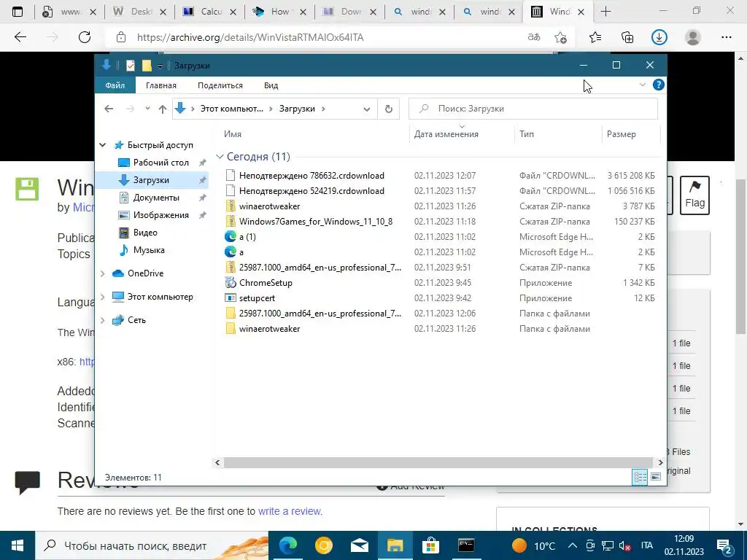
Task: Open the Главная ribbon tab
Action: [161, 85]
